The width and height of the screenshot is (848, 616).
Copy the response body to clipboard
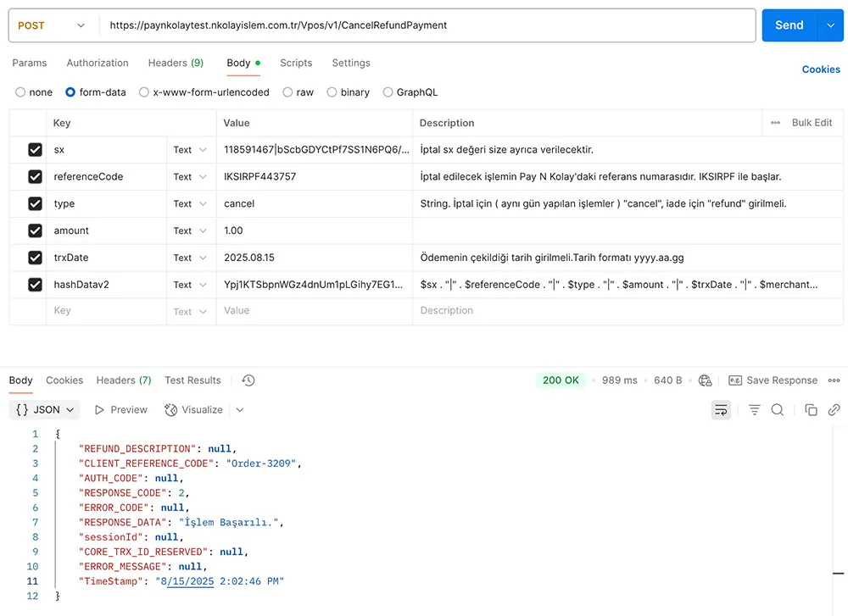coord(811,410)
